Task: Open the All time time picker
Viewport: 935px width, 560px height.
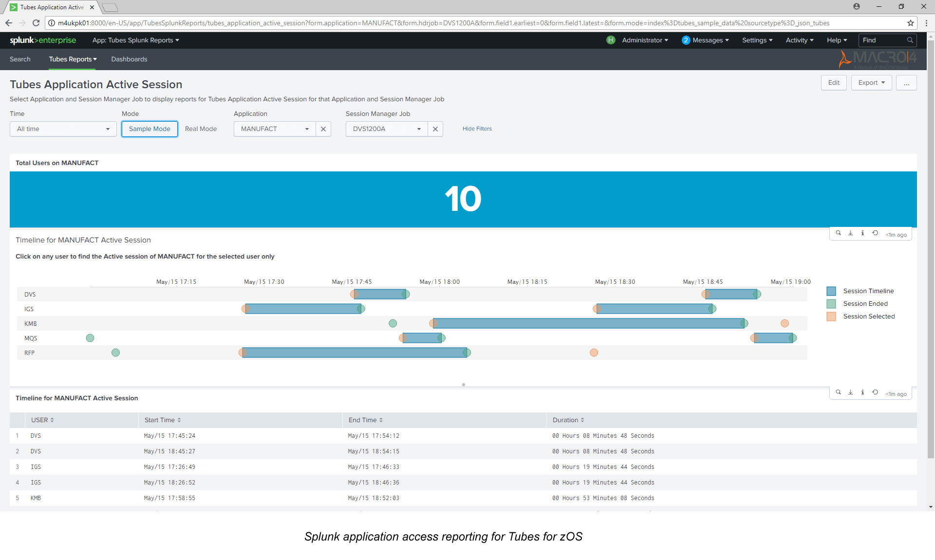Action: pos(63,129)
